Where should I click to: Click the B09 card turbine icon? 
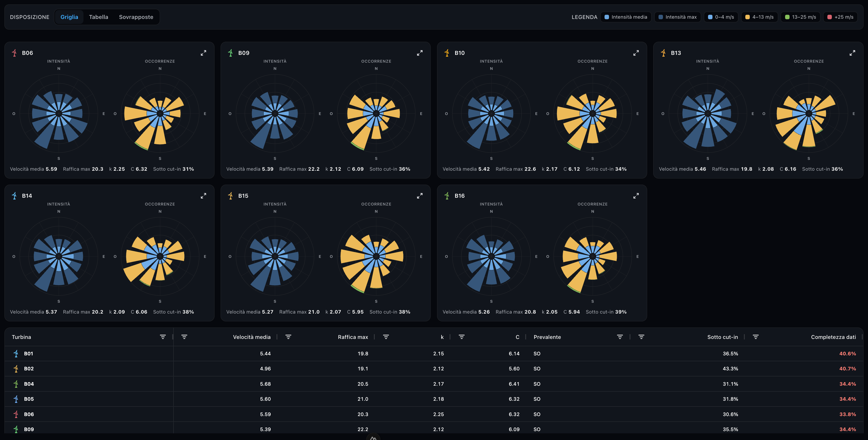tap(230, 53)
